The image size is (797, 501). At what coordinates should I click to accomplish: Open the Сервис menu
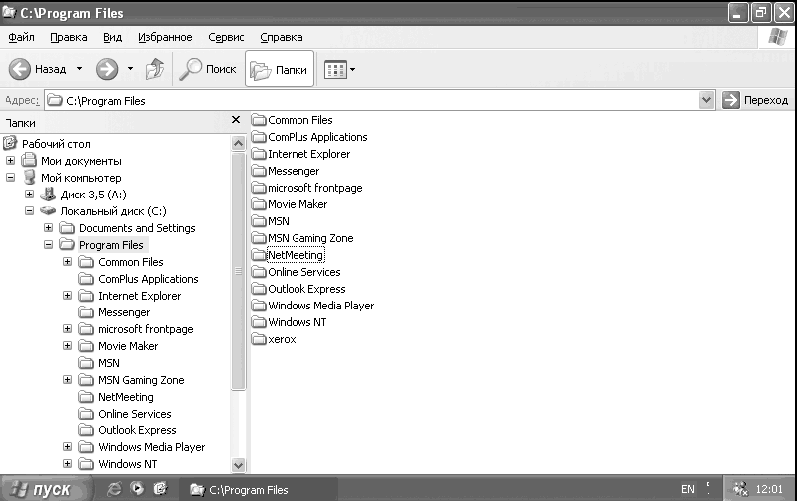coord(226,37)
